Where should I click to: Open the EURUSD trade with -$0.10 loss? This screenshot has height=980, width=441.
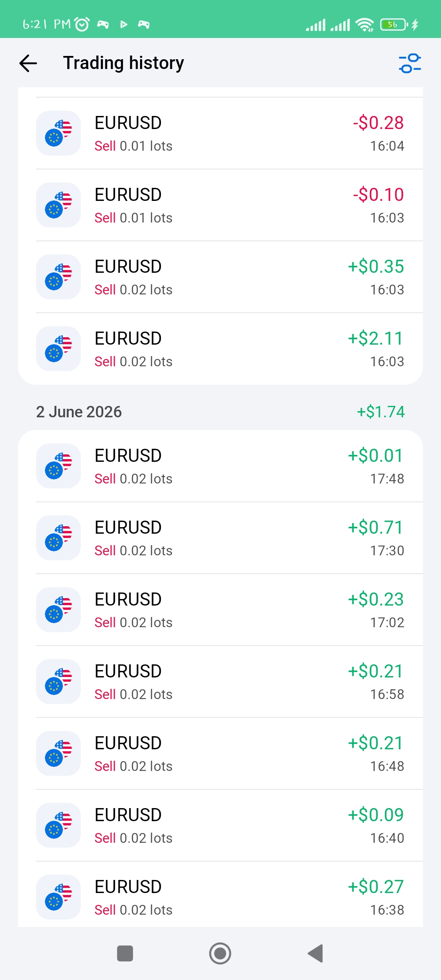pyautogui.click(x=220, y=205)
